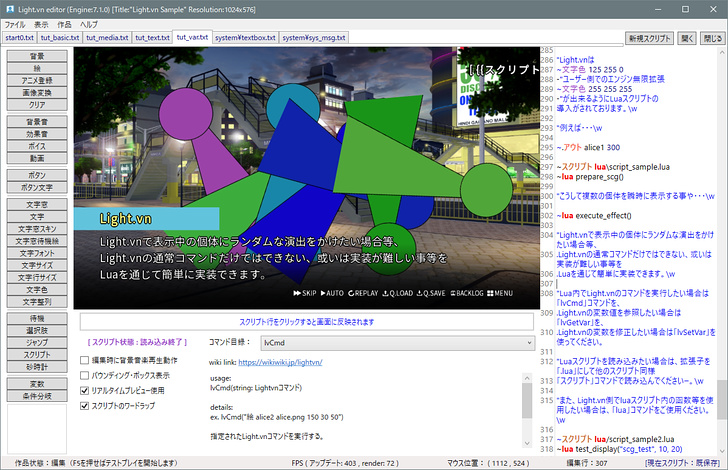This screenshot has width=728, height=470.
Task: Click Q.SAVE icon in preview
Action: tap(431, 293)
